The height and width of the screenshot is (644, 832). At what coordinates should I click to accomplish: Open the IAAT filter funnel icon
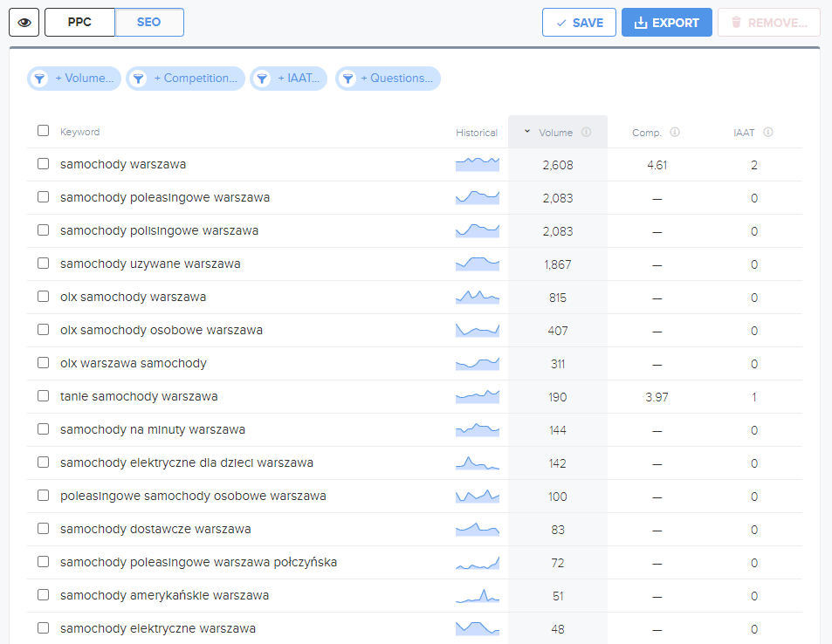[x=262, y=79]
